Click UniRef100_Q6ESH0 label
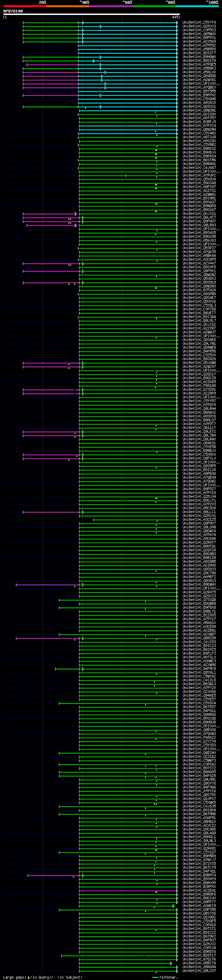Viewport: 222px width, 980px height. 199,753
